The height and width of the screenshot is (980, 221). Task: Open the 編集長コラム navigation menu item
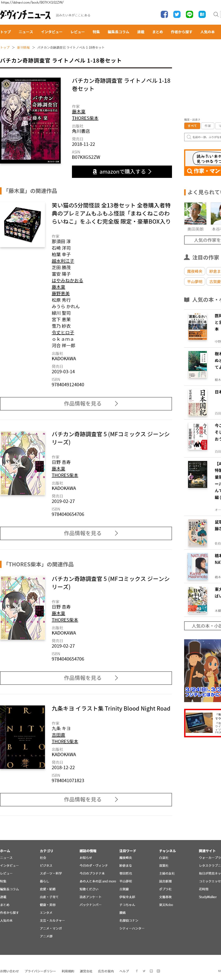[x=118, y=32]
